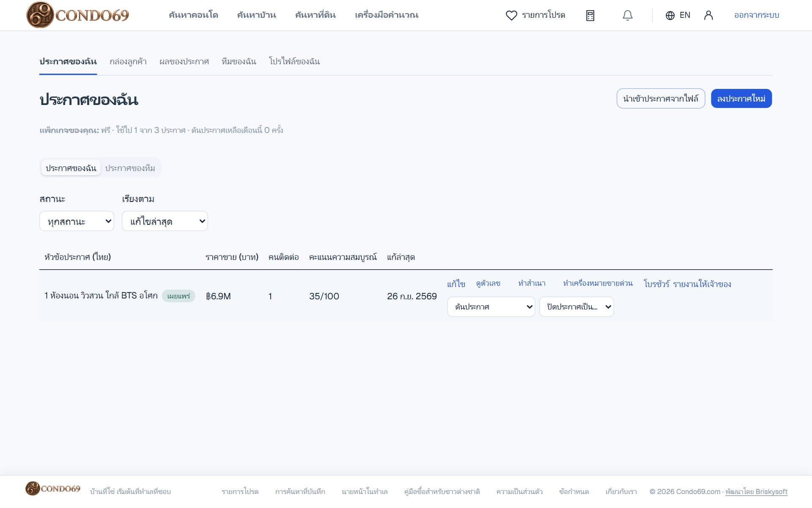812x508 pixels.
Task: Open the เรียงตาม sort dropdown
Action: point(165,221)
